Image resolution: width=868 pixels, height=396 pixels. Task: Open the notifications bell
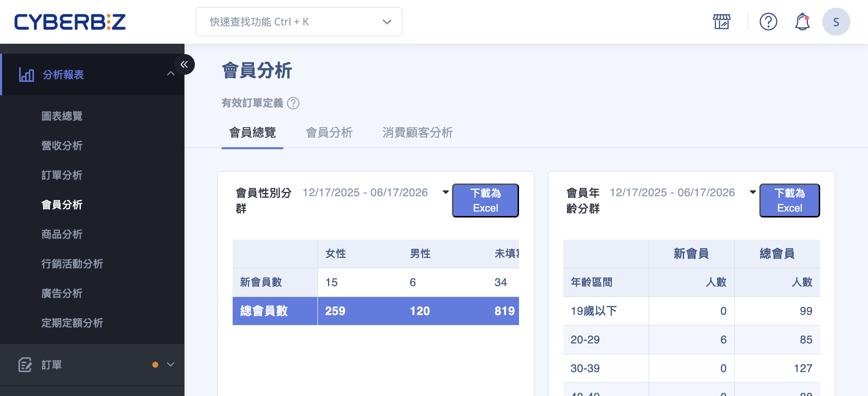[x=802, y=22]
